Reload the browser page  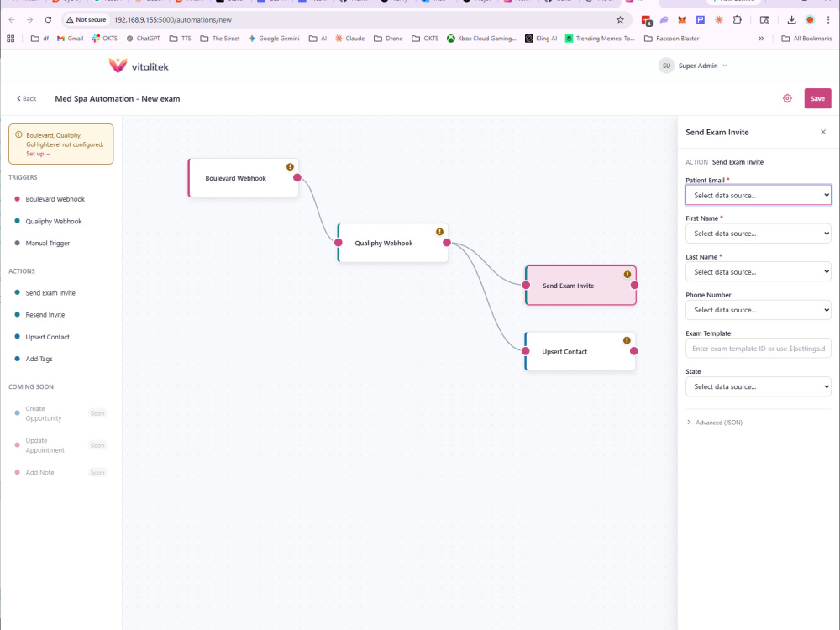48,20
